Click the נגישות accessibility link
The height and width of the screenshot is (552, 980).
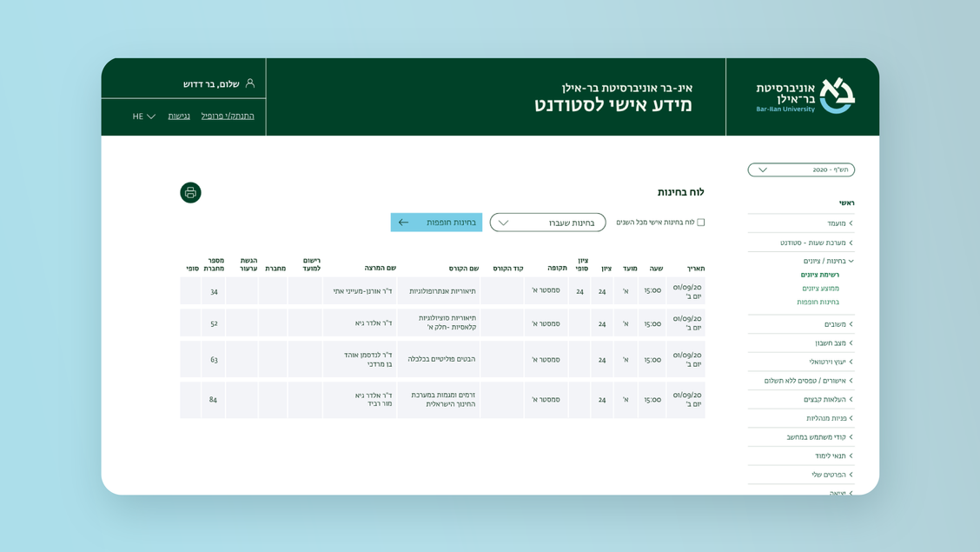179,116
